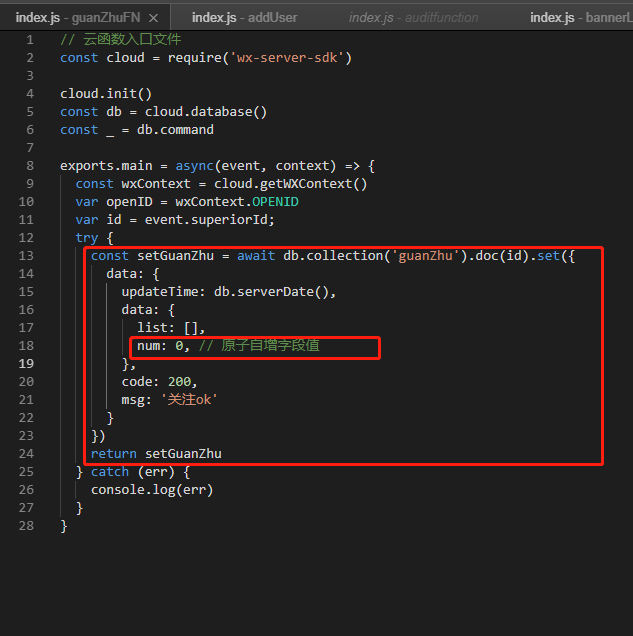Image resolution: width=633 pixels, height=636 pixels.
Task: Click the comment '云函数入口文件' on line 1
Action: click(132, 40)
